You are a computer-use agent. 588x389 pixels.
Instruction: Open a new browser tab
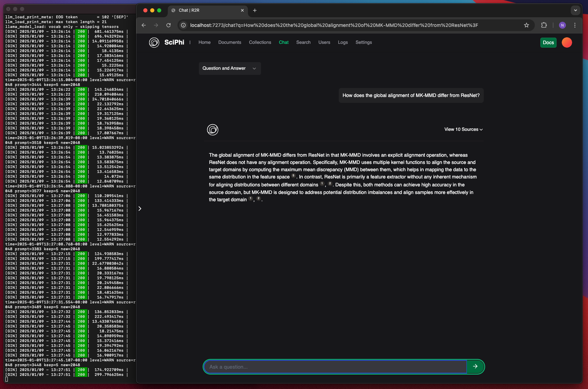255,10
